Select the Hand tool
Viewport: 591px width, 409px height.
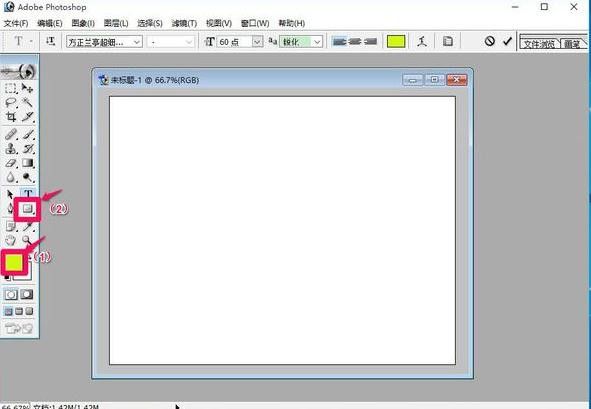(x=11, y=240)
